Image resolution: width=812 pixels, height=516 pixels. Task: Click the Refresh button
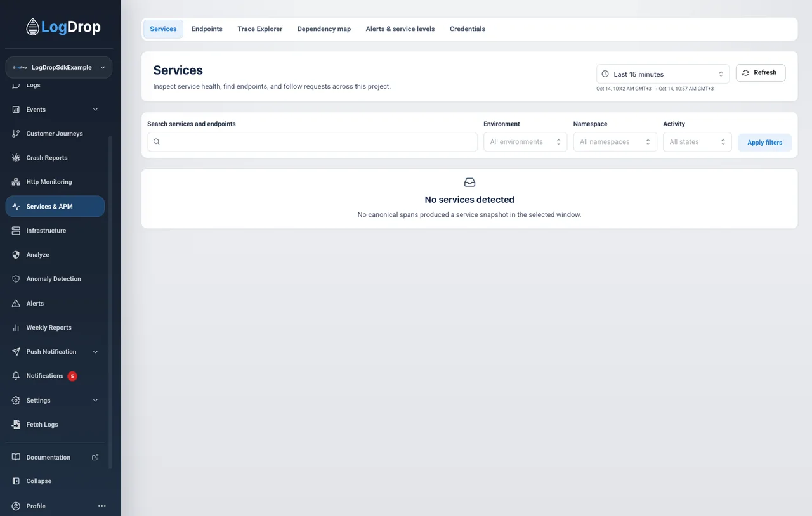coord(761,73)
